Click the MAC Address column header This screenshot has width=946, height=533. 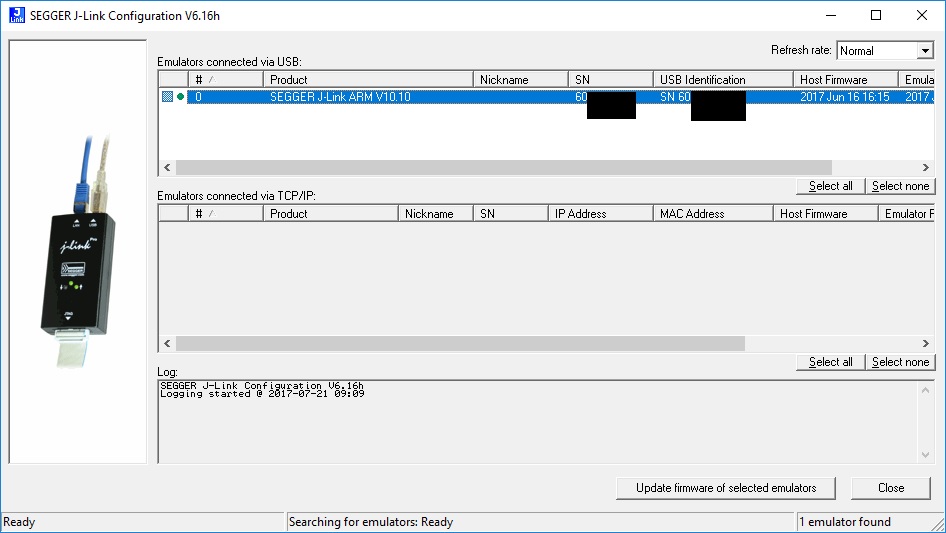click(x=713, y=214)
